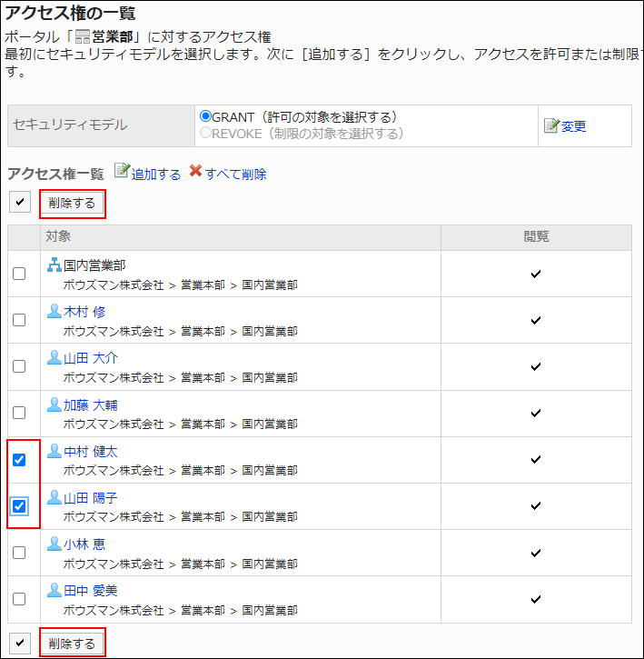Click the セキュリティモデル label cell
Screen dimensions: 644x659
[x=101, y=125]
